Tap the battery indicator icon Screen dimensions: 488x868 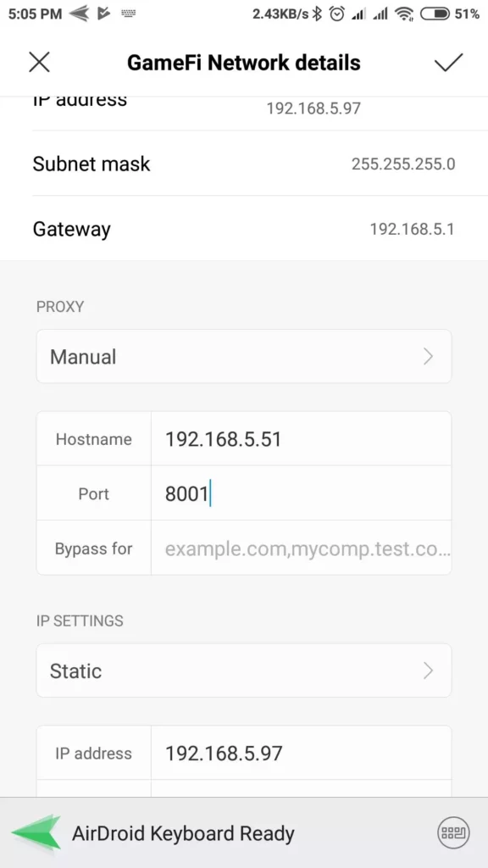(x=435, y=14)
